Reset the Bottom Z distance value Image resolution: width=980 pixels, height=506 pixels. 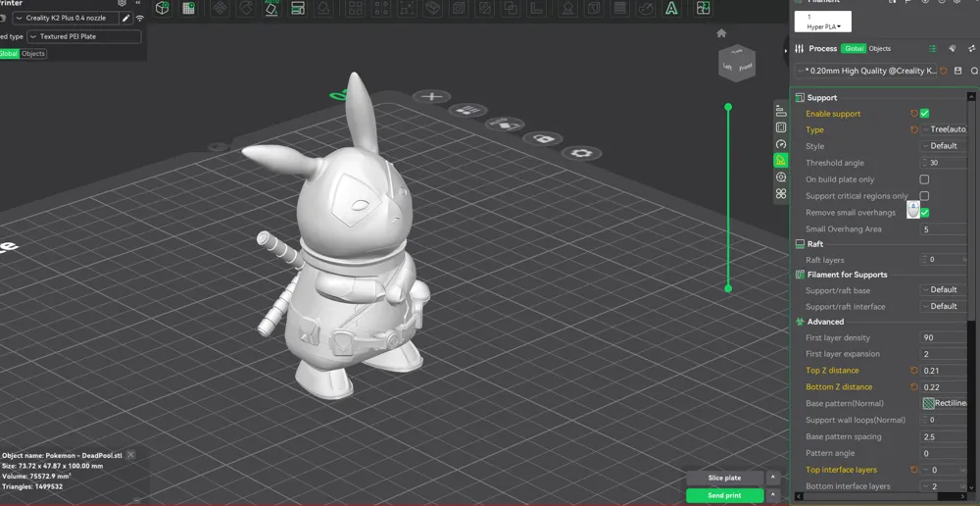pyautogui.click(x=914, y=387)
